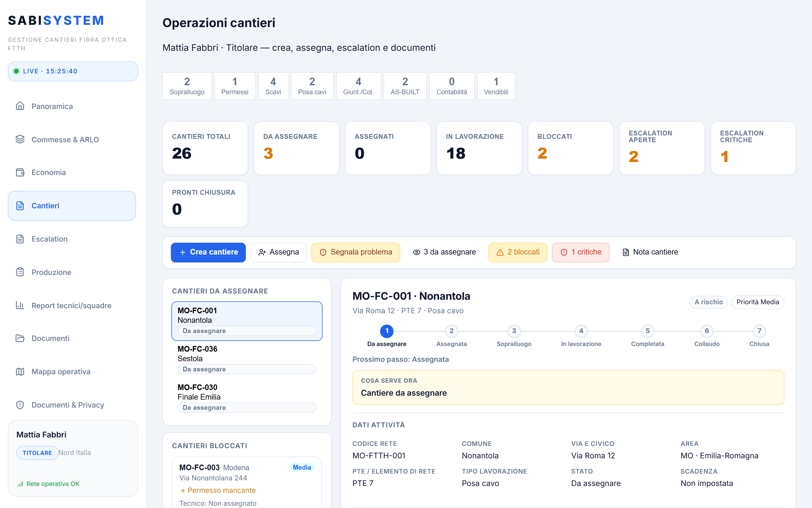The width and height of the screenshot is (812, 508).
Task: Select cantiere MO-FC-036 Sestola
Action: click(x=247, y=359)
